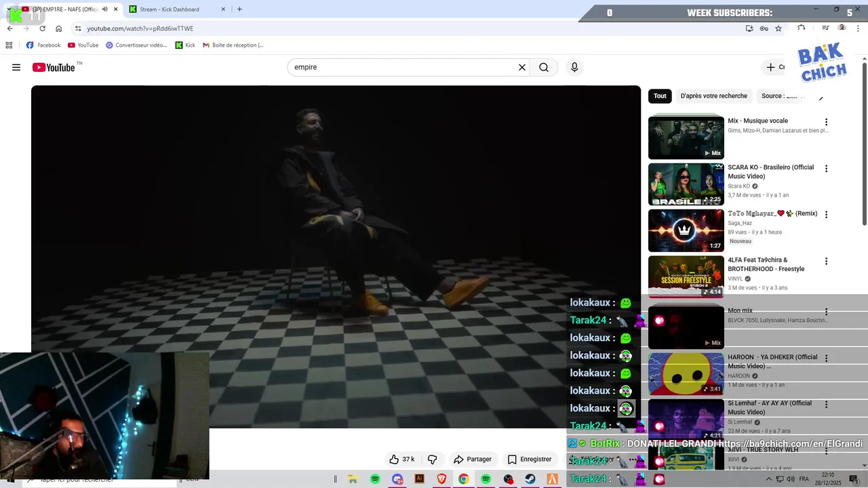Open 4LFA Session Freestyle thumbnail
The height and width of the screenshot is (488, 868).
tap(686, 277)
